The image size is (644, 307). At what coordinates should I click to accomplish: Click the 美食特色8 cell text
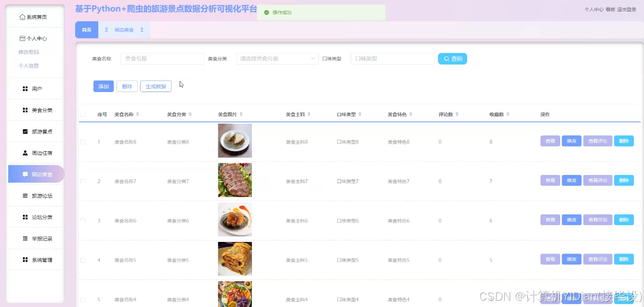click(x=399, y=142)
